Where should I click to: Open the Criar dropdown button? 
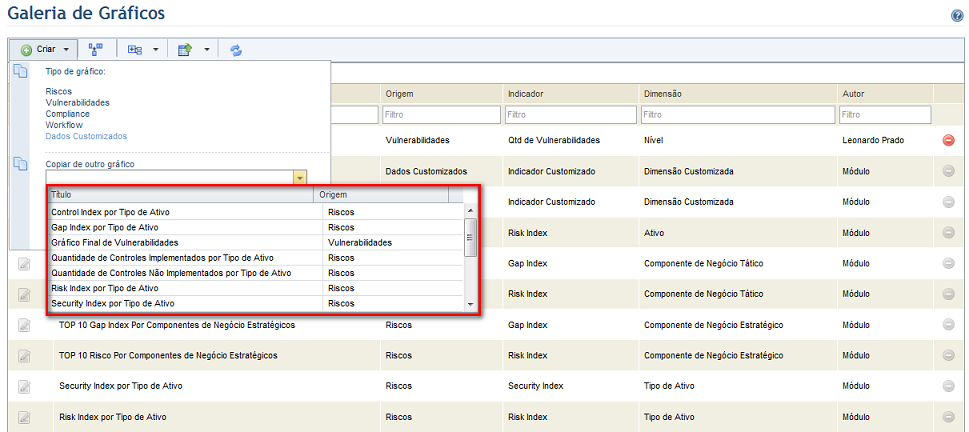pyautogui.click(x=43, y=49)
